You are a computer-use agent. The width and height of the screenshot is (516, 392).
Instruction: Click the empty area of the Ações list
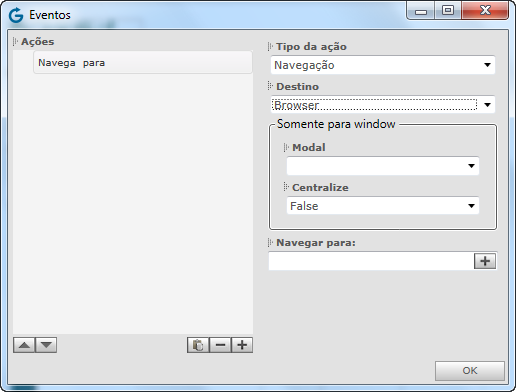(x=133, y=203)
